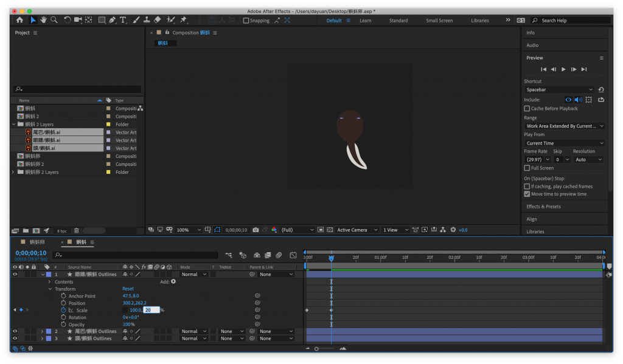Select the Zoom magnifier tool
The height and width of the screenshot is (364, 623).
(54, 20)
